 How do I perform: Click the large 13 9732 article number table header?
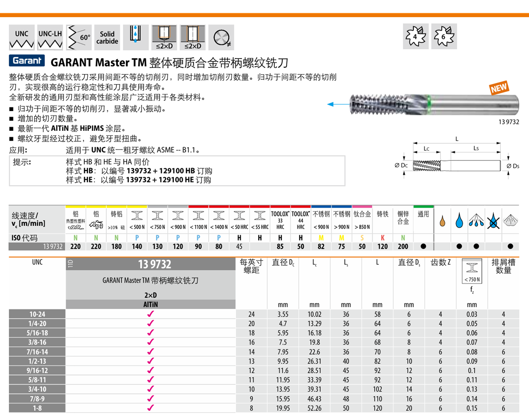tap(154, 264)
